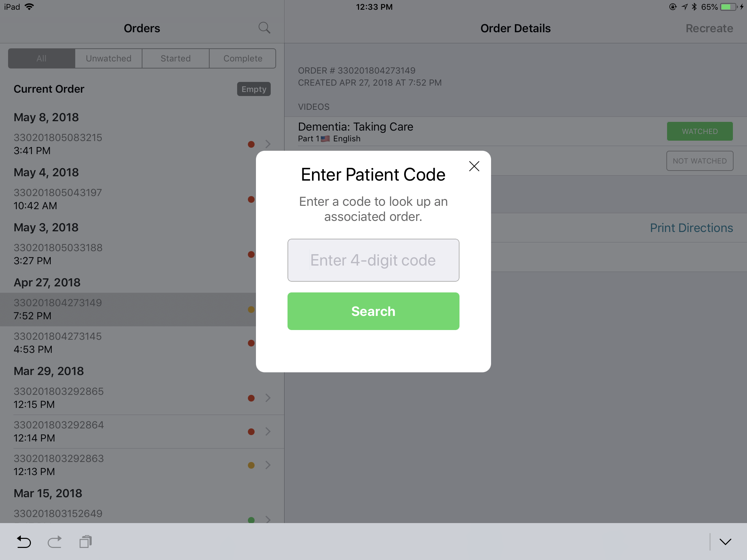Close the Enter Patient Code dialog

point(474,166)
